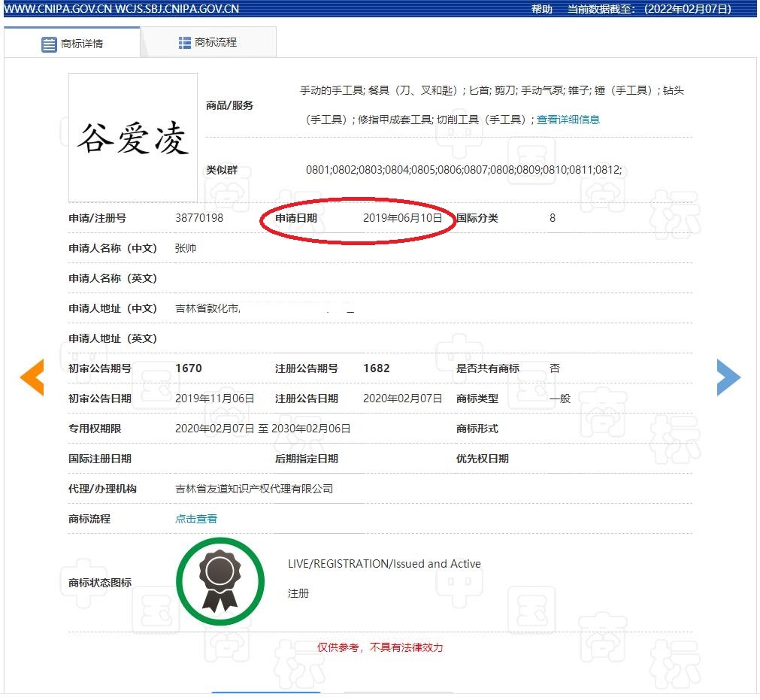Open the 帮助 help link
The height and width of the screenshot is (700, 760).
pyautogui.click(x=541, y=9)
